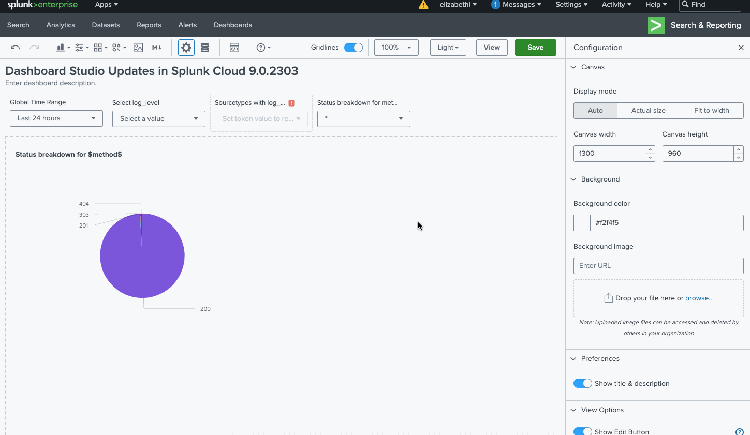Viewport: 750px width, 435px height.
Task: Click the Background image URL field
Action: tap(658, 265)
